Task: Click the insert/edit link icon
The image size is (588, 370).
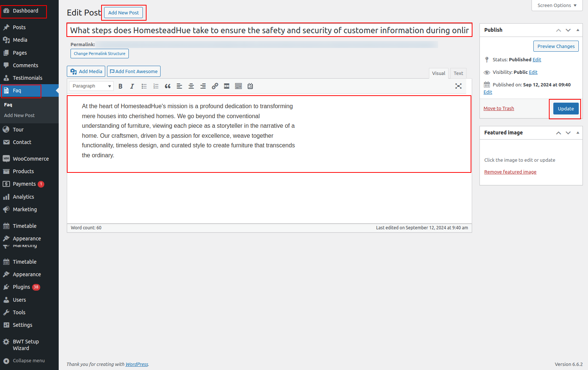Action: click(x=215, y=86)
